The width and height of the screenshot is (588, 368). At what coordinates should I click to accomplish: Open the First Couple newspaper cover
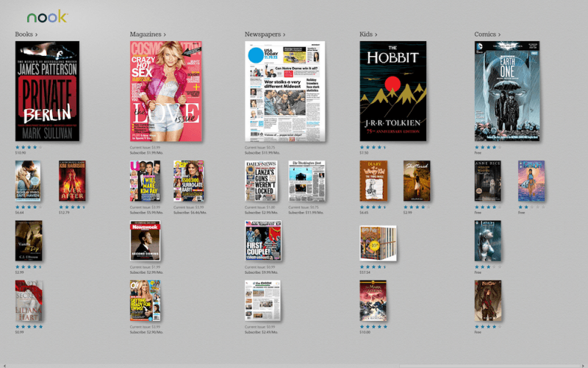[x=263, y=241]
